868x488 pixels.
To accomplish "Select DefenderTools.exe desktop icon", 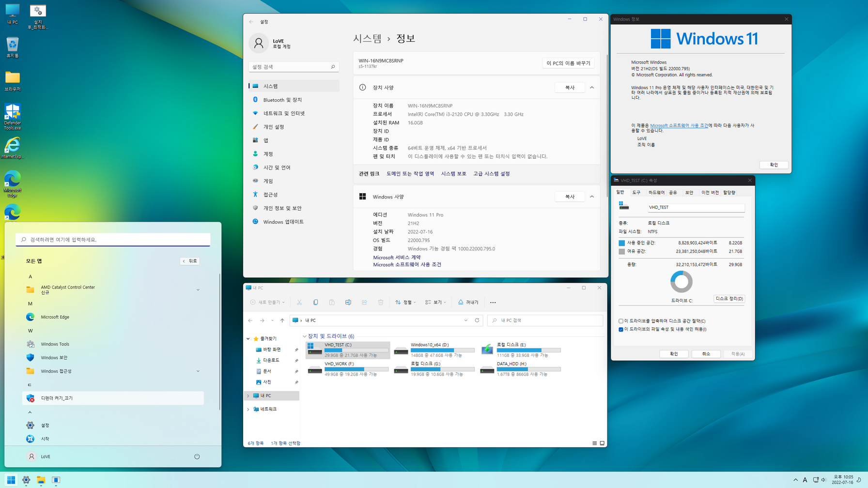I will pyautogui.click(x=12, y=117).
